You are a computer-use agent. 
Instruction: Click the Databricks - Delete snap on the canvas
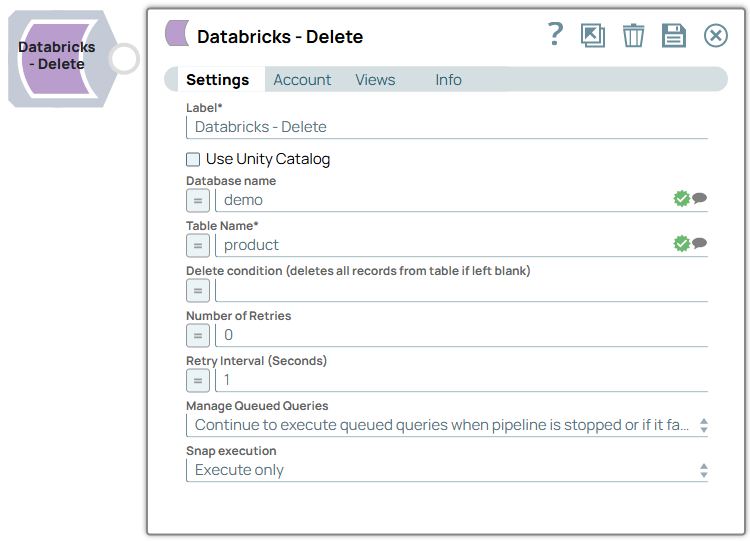tap(57, 57)
